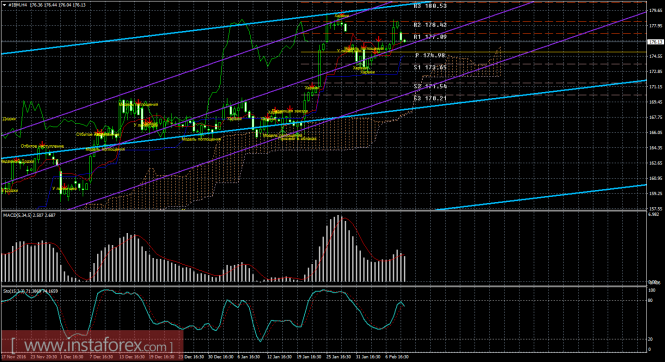Click the red down arrow signal near R1
The image size is (665, 362).
pyautogui.click(x=379, y=39)
